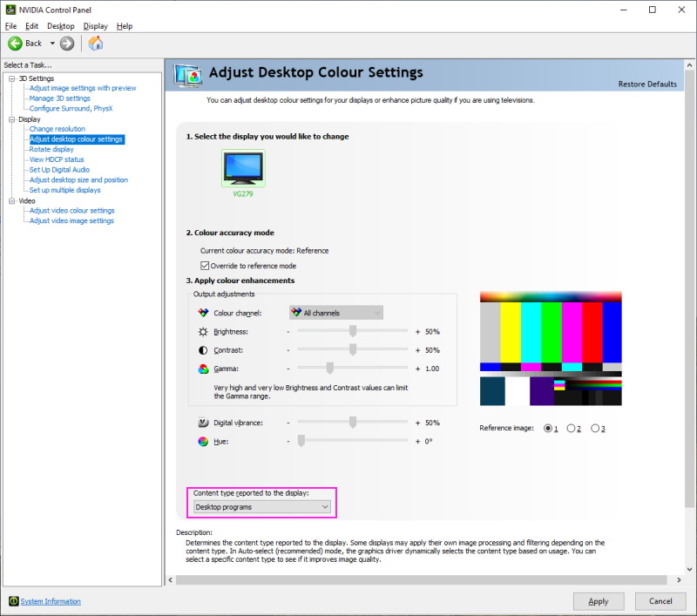Open the Edit menu
This screenshot has height=616, width=697.
31,26
